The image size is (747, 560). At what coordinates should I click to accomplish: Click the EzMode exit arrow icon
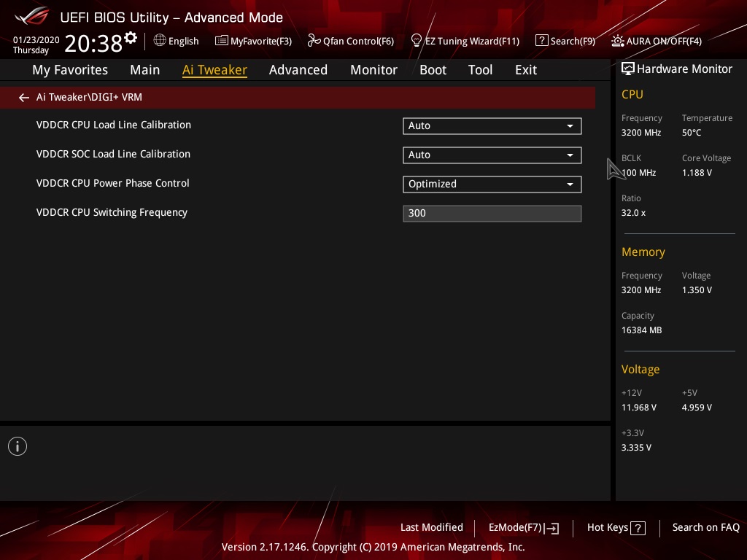tap(551, 528)
